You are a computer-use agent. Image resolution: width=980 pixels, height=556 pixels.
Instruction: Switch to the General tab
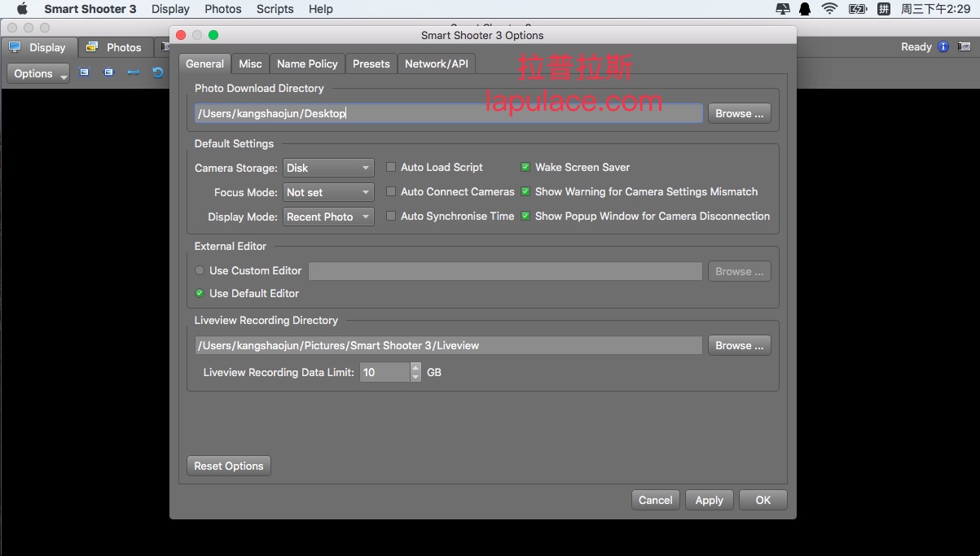click(x=204, y=63)
